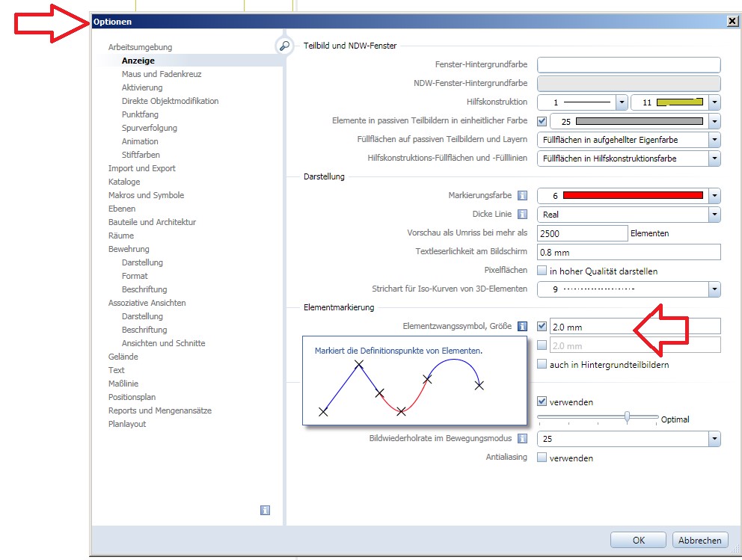Open Hilfskonstruktion color dropdown showing 11
Image resolution: width=742 pixels, height=560 pixels.
coord(714,102)
